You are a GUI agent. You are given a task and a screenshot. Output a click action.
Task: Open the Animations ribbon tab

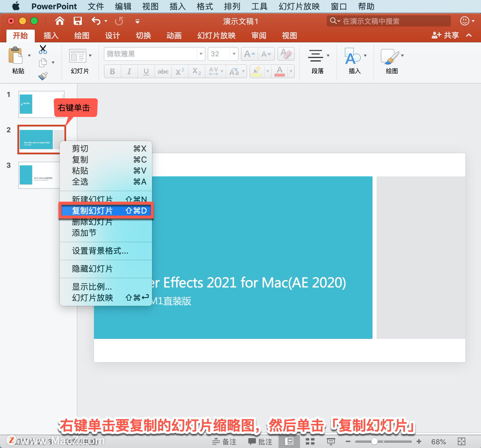174,36
